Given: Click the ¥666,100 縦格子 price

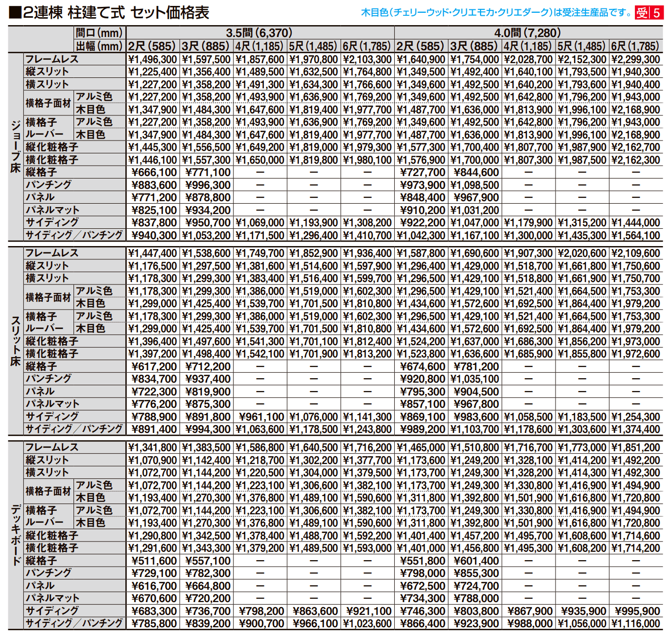Looking at the screenshot, I should coord(154,172).
